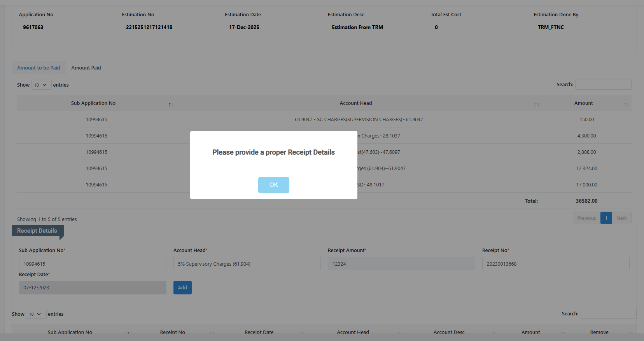Image resolution: width=644 pixels, height=341 pixels.
Task: Select page 1 in pagination
Action: point(606,218)
